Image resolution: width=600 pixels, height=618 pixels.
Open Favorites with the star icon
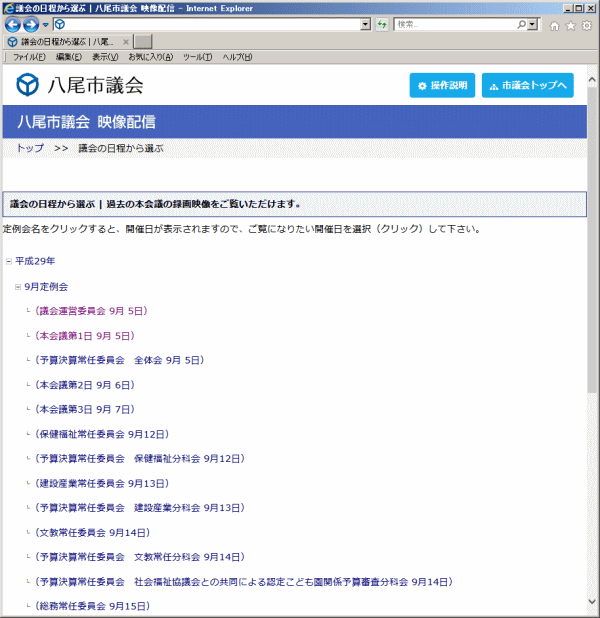[x=570, y=26]
